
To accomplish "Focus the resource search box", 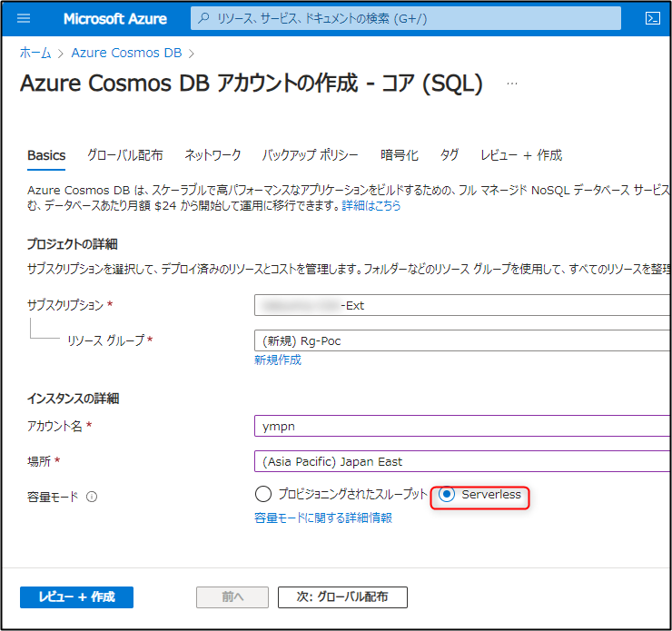I will click(x=405, y=18).
